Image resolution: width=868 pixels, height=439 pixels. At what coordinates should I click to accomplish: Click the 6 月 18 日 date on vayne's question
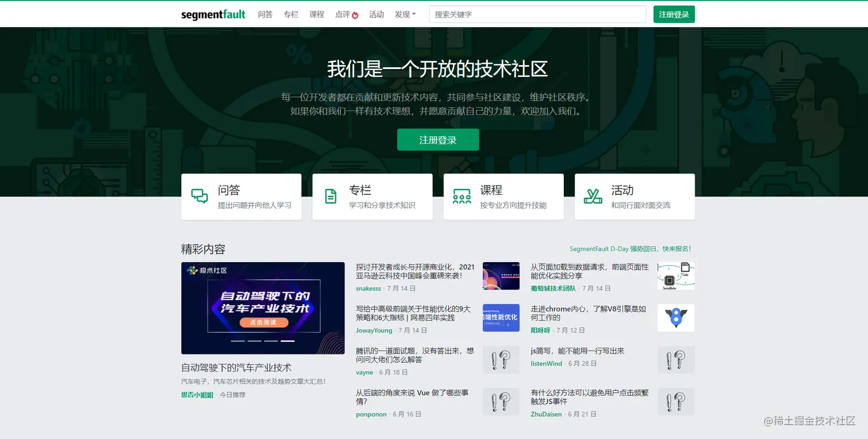tap(394, 372)
